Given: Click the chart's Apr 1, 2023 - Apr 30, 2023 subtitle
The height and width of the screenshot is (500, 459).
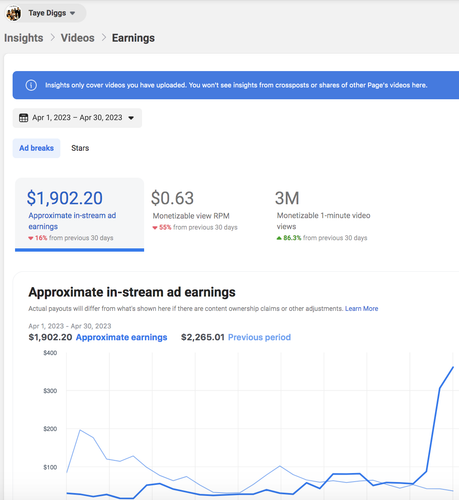Looking at the screenshot, I should coord(70,326).
